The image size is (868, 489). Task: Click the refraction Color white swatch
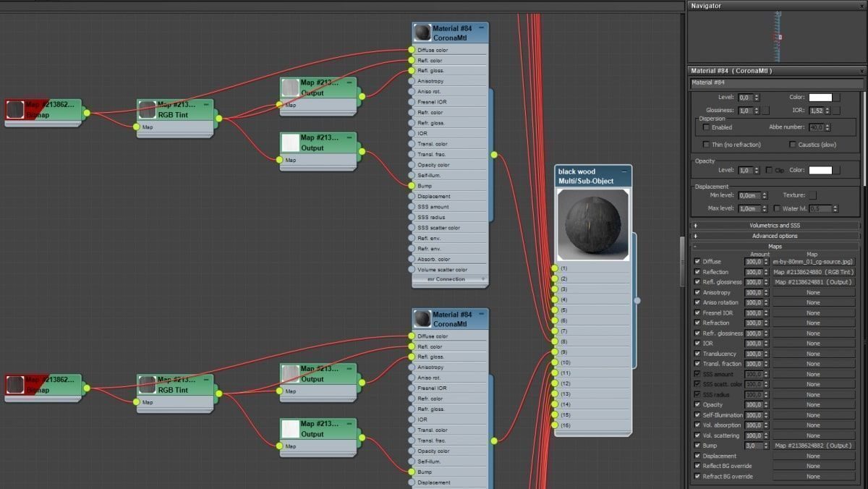820,97
